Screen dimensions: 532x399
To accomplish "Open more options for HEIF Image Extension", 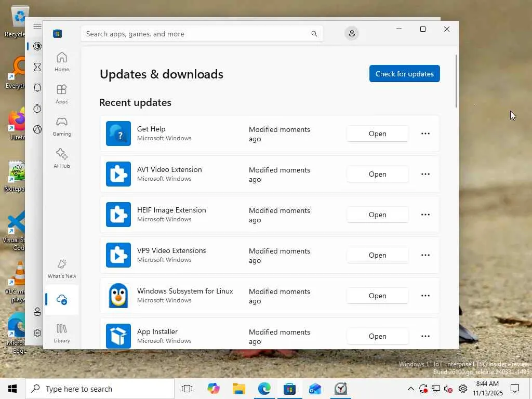I will [425, 215].
